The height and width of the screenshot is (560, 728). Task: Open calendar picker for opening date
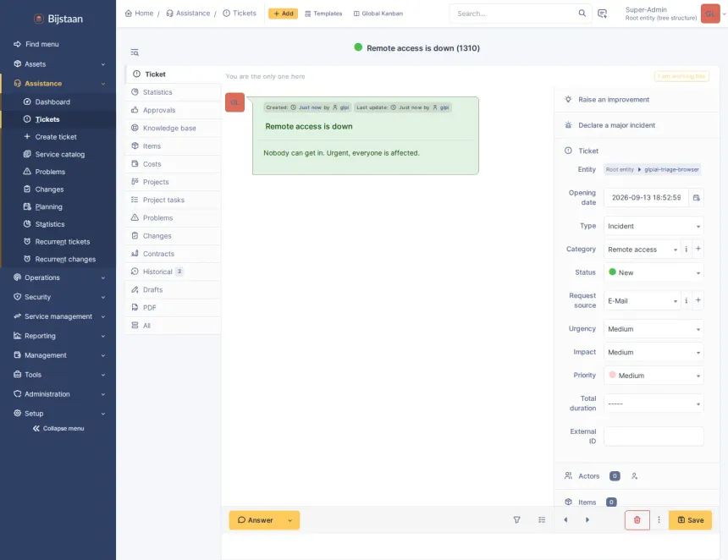(697, 198)
